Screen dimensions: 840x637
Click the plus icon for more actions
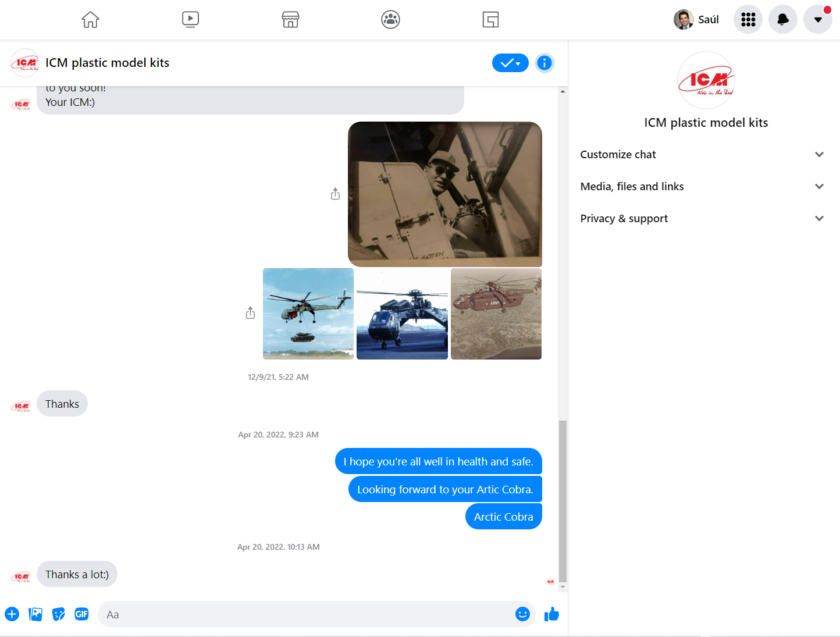pyautogui.click(x=12, y=614)
